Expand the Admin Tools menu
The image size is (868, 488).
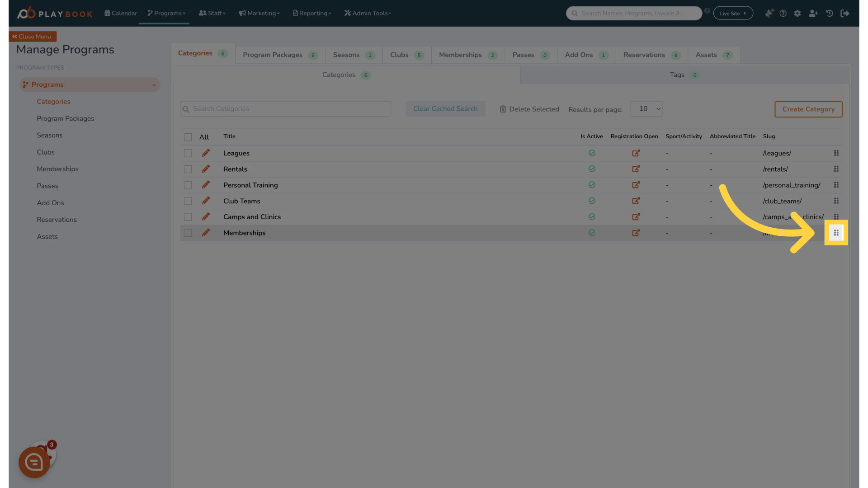point(368,13)
